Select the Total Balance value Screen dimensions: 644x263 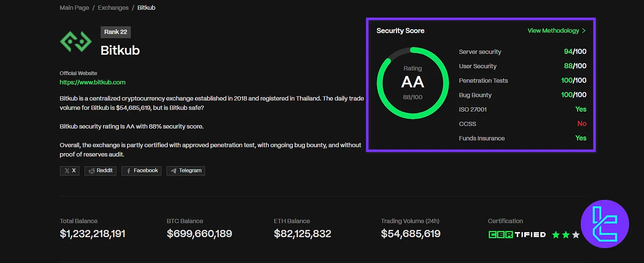(x=93, y=234)
